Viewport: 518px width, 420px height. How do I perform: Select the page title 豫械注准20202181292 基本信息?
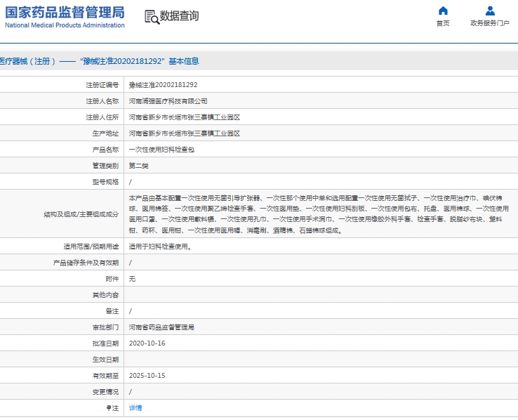[x=139, y=61]
